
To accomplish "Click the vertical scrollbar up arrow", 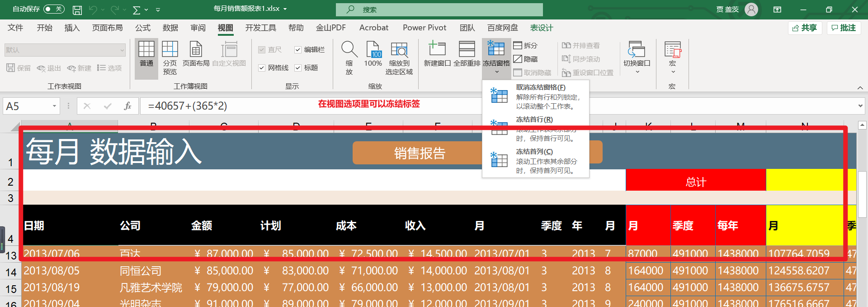I will [x=862, y=125].
